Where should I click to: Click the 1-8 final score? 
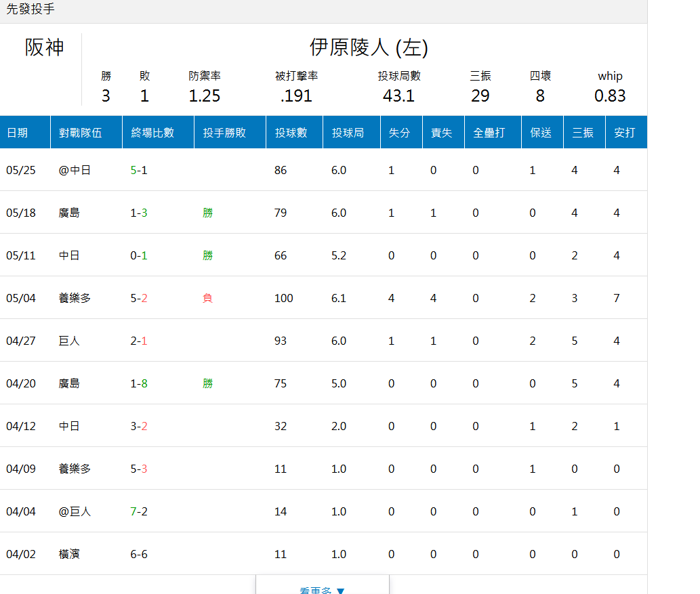(x=139, y=383)
